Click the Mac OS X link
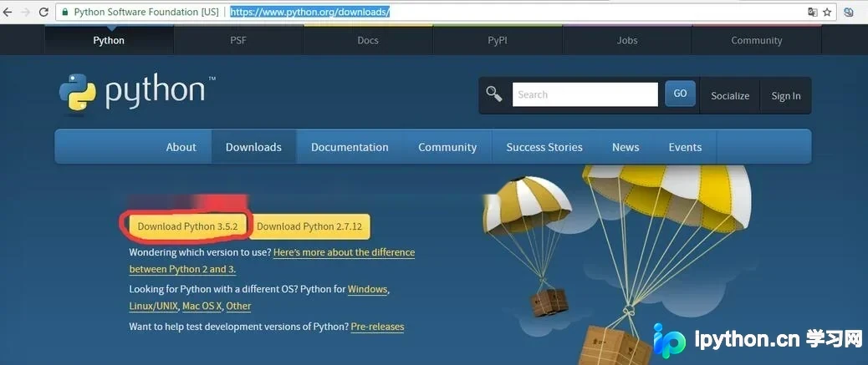This screenshot has width=868, height=365. pos(202,306)
